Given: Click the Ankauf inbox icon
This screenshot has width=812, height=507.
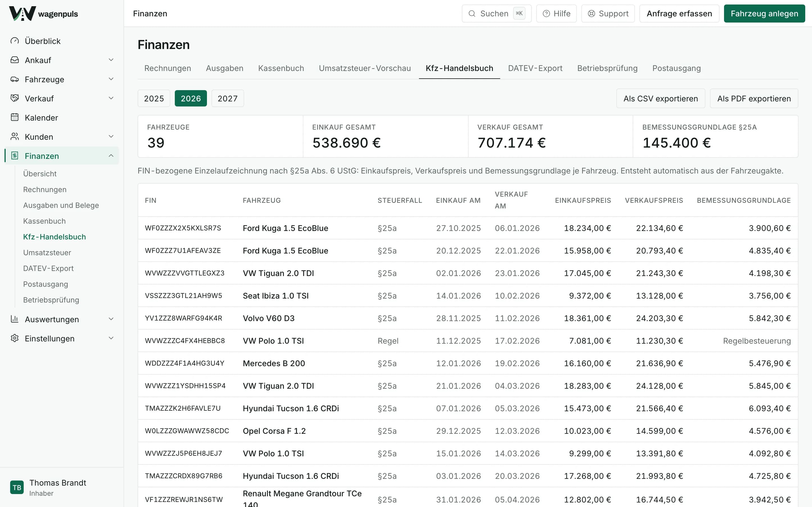Looking at the screenshot, I should point(14,60).
